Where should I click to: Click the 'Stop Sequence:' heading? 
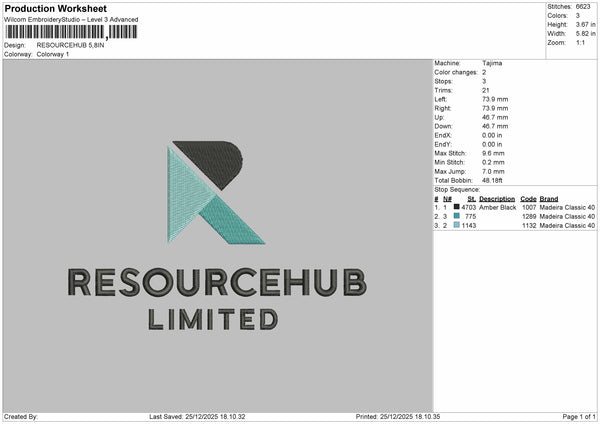click(457, 190)
